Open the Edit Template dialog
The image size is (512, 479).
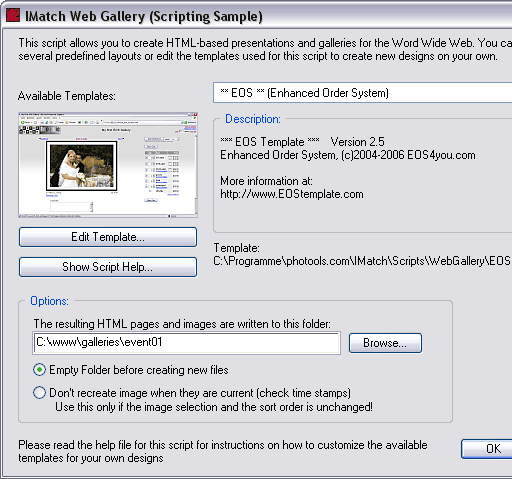[108, 237]
